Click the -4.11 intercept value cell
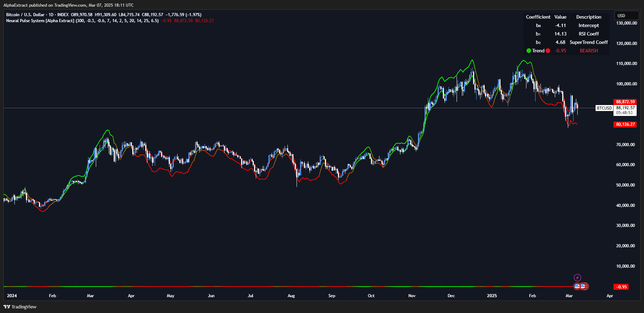Image resolution: width=644 pixels, height=313 pixels. [x=560, y=25]
